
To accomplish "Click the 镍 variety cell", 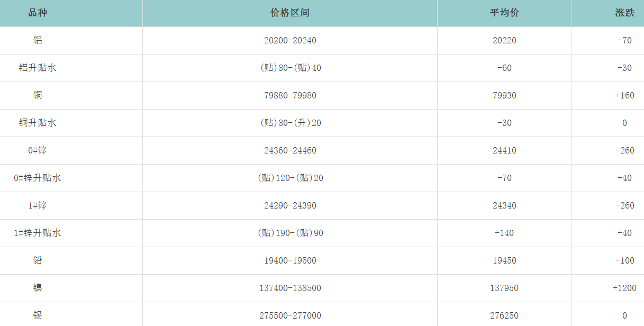I will pyautogui.click(x=38, y=288).
